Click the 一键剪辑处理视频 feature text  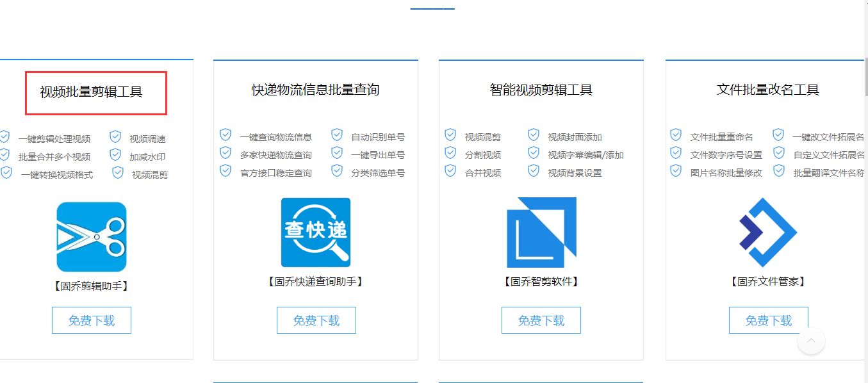point(54,139)
